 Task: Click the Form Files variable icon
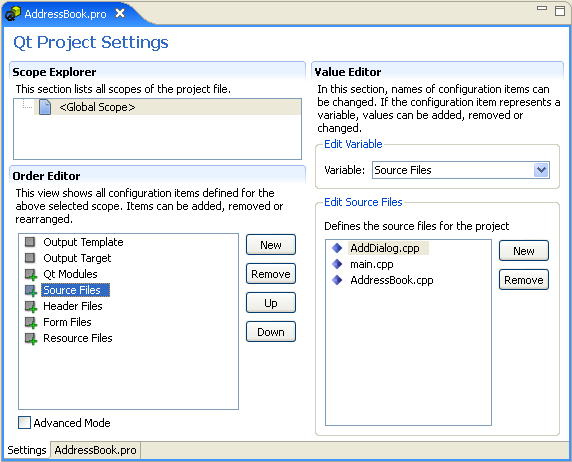click(x=31, y=323)
